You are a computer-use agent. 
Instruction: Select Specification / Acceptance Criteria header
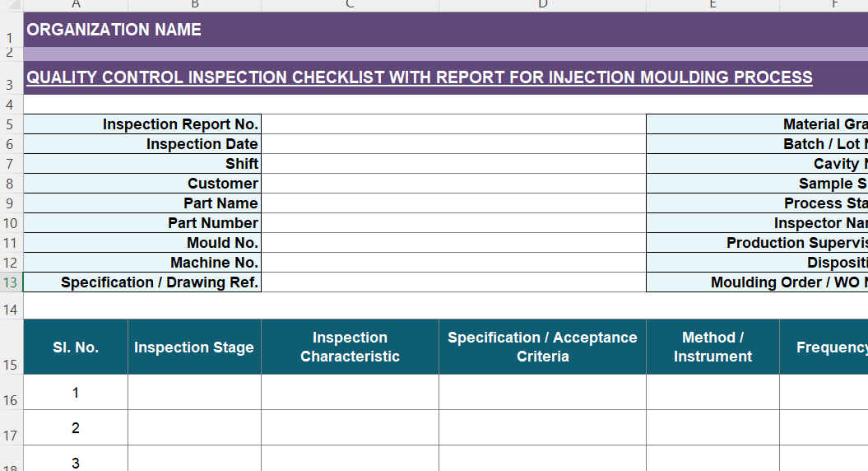tap(542, 347)
